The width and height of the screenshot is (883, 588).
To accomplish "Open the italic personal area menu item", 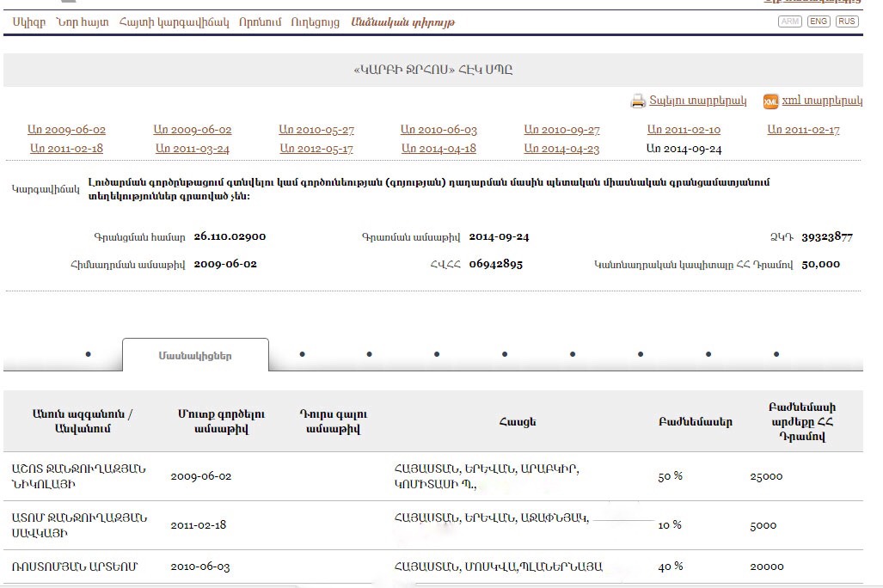I will click(x=402, y=22).
